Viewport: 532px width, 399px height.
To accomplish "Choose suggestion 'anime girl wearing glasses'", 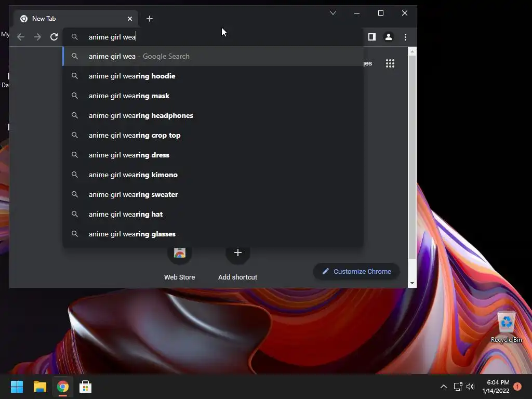I will (x=213, y=234).
